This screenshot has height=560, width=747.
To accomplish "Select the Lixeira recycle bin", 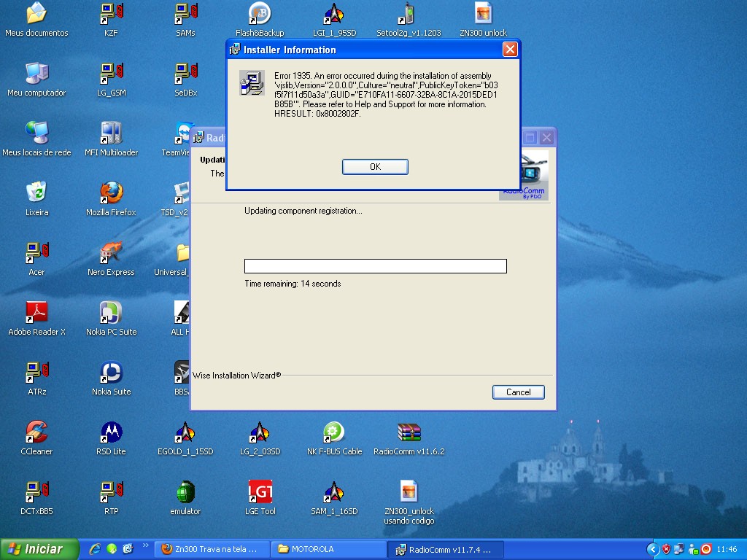I will (36, 199).
